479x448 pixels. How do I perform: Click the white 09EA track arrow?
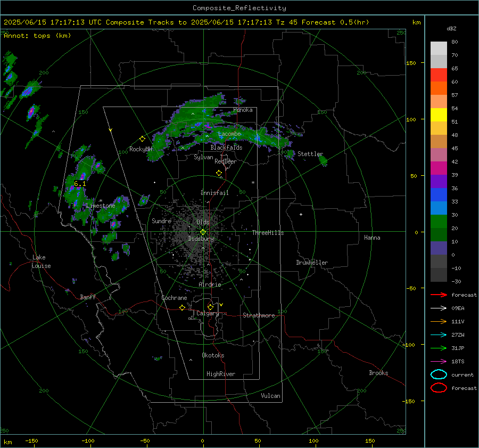[439, 308]
